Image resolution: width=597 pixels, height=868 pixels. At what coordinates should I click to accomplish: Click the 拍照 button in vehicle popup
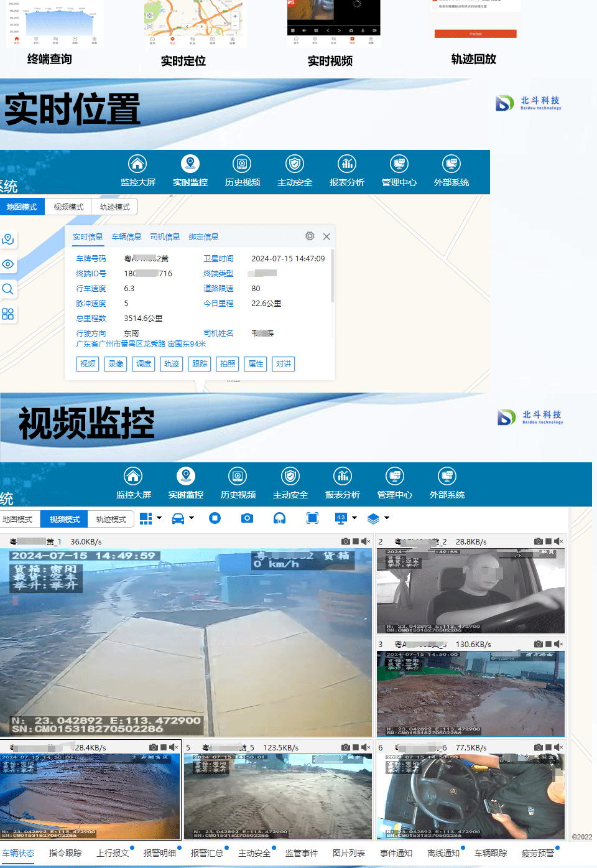pos(228,364)
